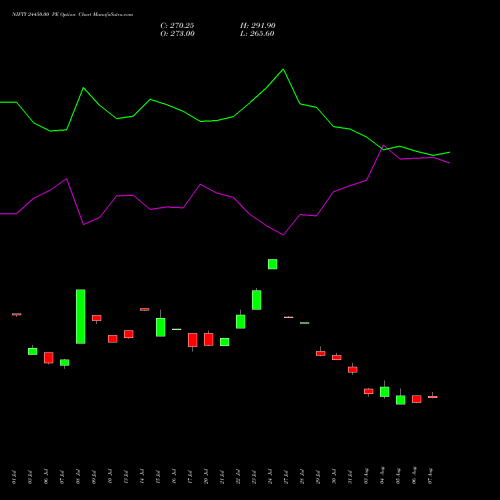The image size is (500, 500).
Task: Click the red candle for 20 Jul
Action: (209, 339)
